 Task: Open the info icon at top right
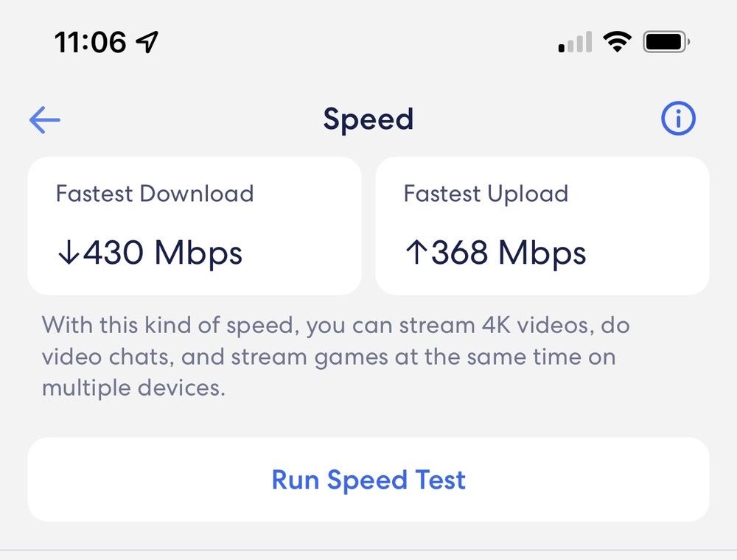pos(678,119)
